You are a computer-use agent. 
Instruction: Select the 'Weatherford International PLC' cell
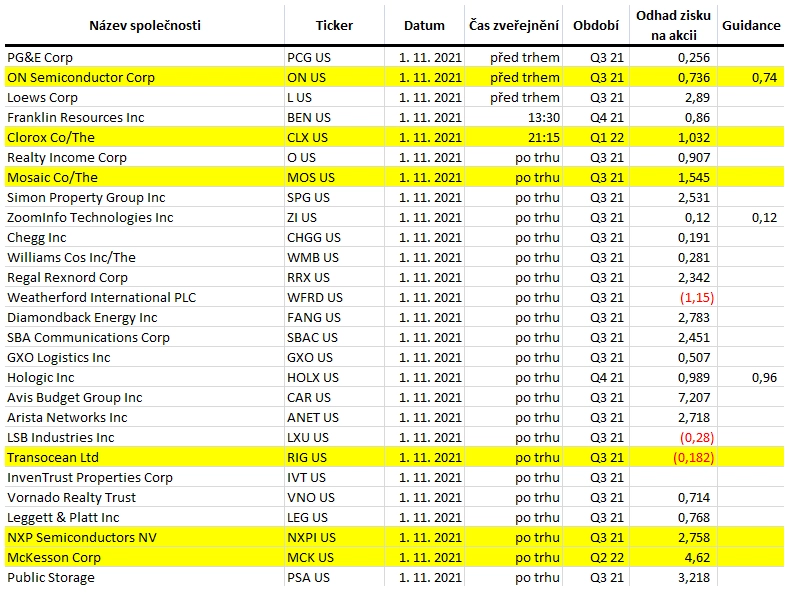pos(145,297)
